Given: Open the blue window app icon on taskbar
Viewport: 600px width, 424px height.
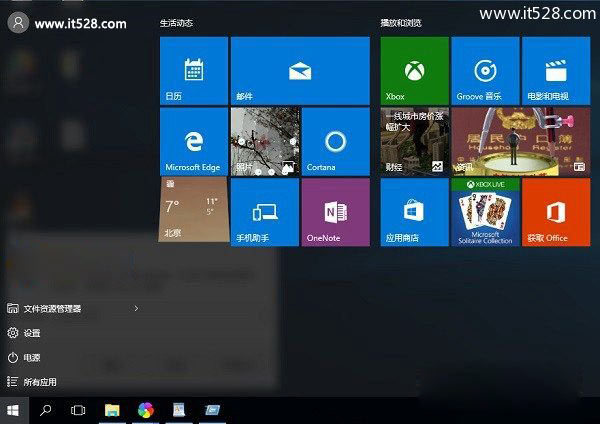Looking at the screenshot, I should [x=212, y=411].
